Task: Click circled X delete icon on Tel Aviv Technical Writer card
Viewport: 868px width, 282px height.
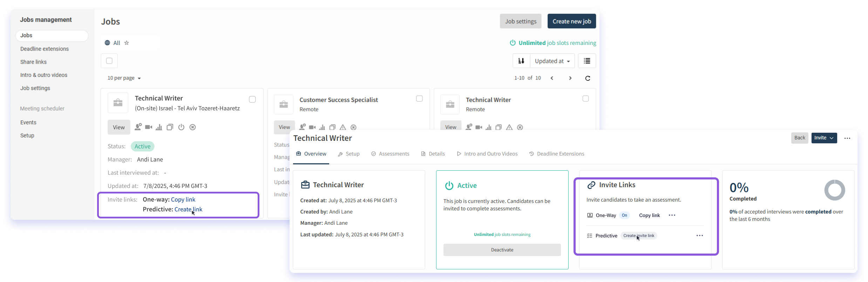Action: coord(192,127)
